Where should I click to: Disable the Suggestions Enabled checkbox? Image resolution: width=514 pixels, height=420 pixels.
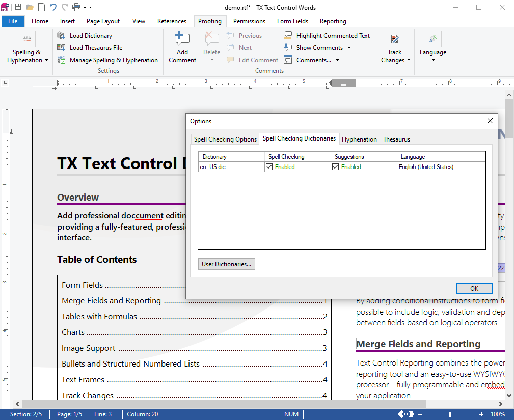(335, 166)
